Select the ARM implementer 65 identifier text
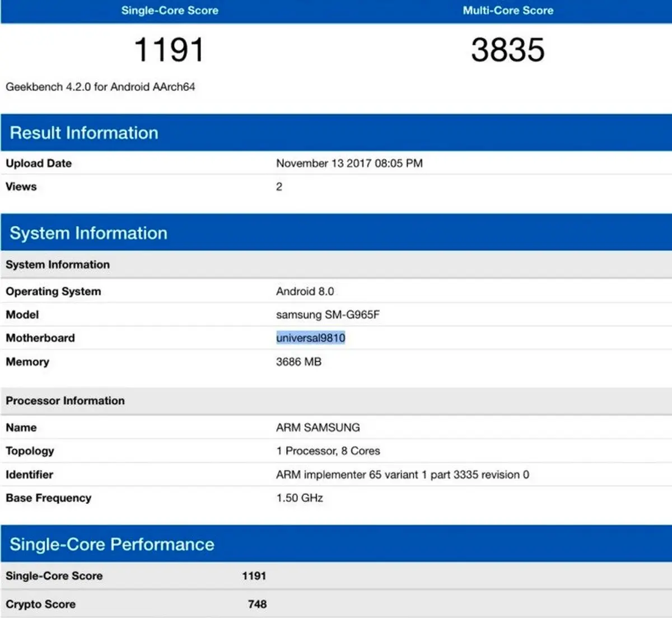Viewport: 672px width, 618px height. point(402,474)
